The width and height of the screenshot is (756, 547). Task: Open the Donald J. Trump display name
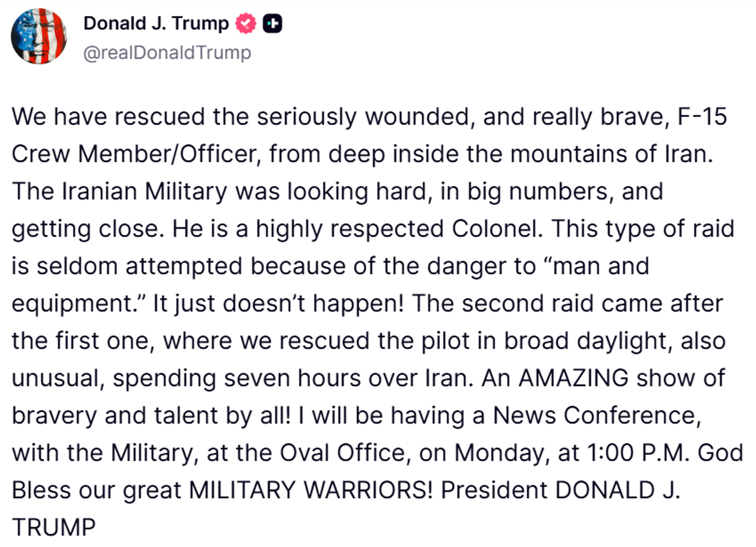(156, 23)
